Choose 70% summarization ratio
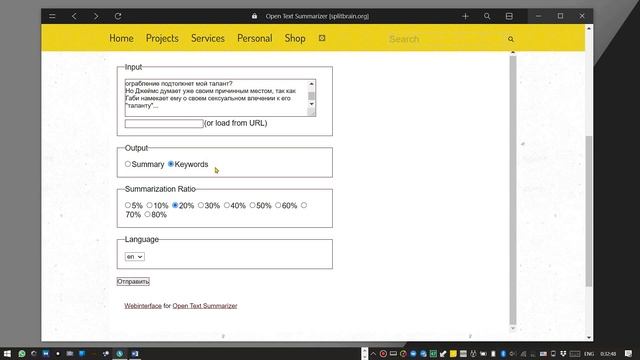This screenshot has height=360, width=640. [304, 205]
